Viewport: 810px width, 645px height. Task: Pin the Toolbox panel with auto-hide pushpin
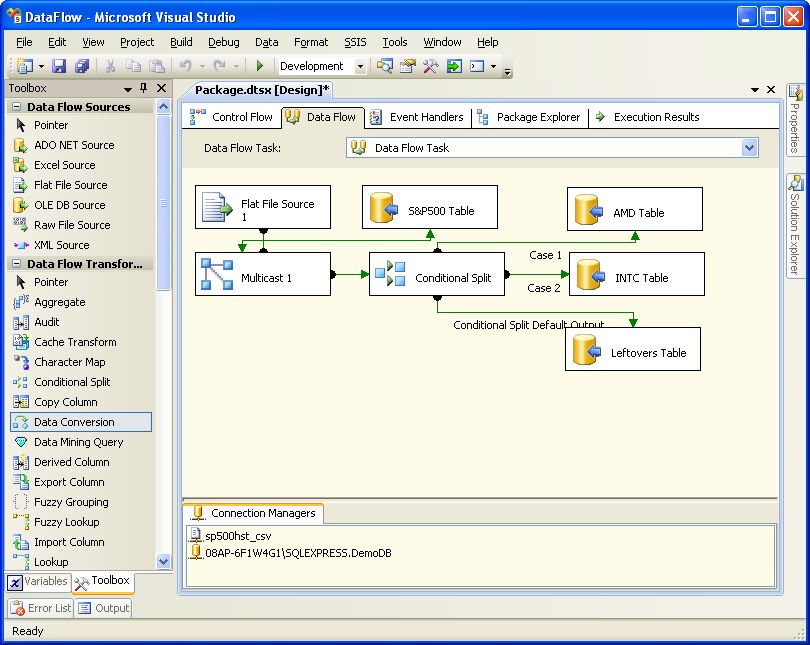pyautogui.click(x=144, y=88)
